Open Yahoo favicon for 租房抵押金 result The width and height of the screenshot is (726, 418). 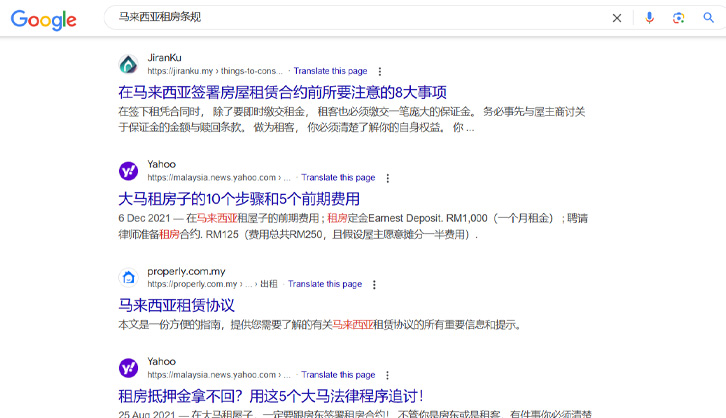coord(128,368)
